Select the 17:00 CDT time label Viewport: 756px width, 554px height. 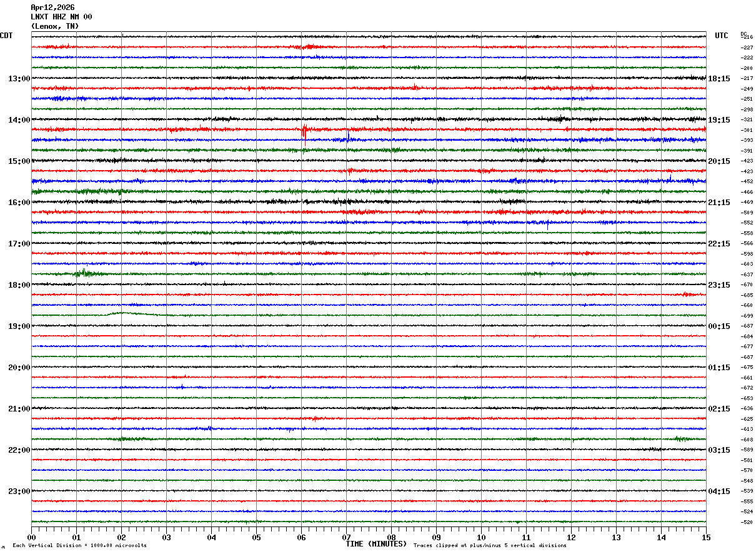[x=19, y=244]
